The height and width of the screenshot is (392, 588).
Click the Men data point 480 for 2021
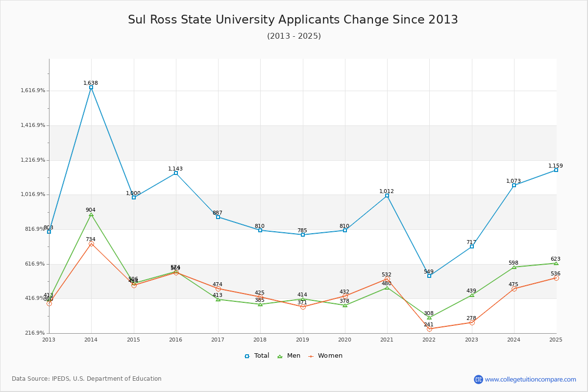[387, 288]
